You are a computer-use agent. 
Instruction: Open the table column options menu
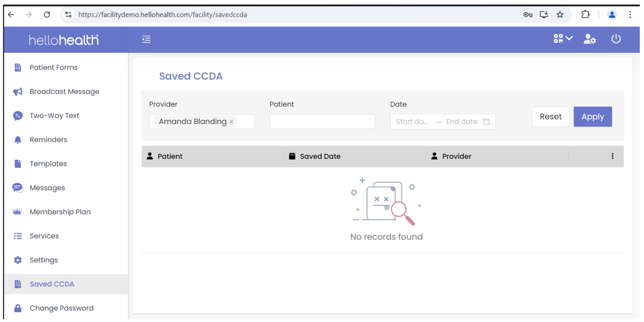pyautogui.click(x=612, y=156)
